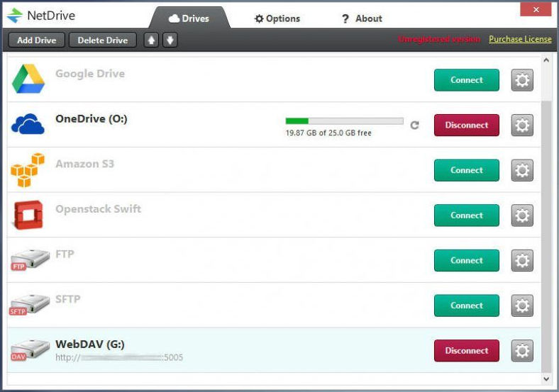Viewport: 559px width, 392px height.
Task: Click the Unregistered version notice
Action: (x=439, y=39)
